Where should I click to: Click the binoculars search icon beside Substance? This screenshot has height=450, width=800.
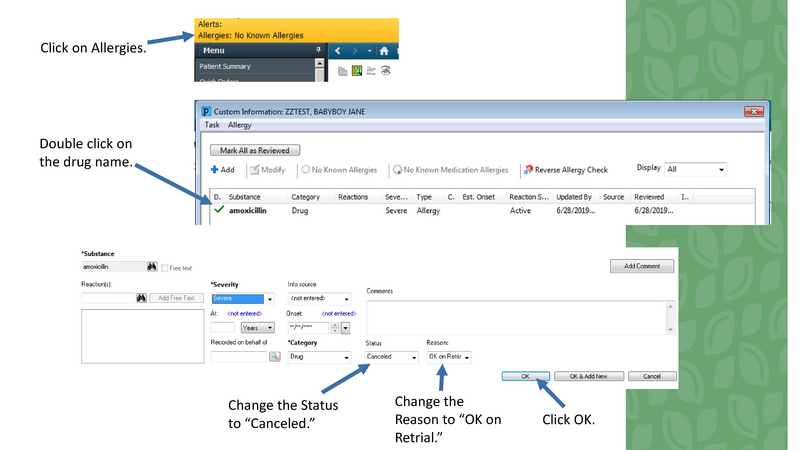[152, 268]
